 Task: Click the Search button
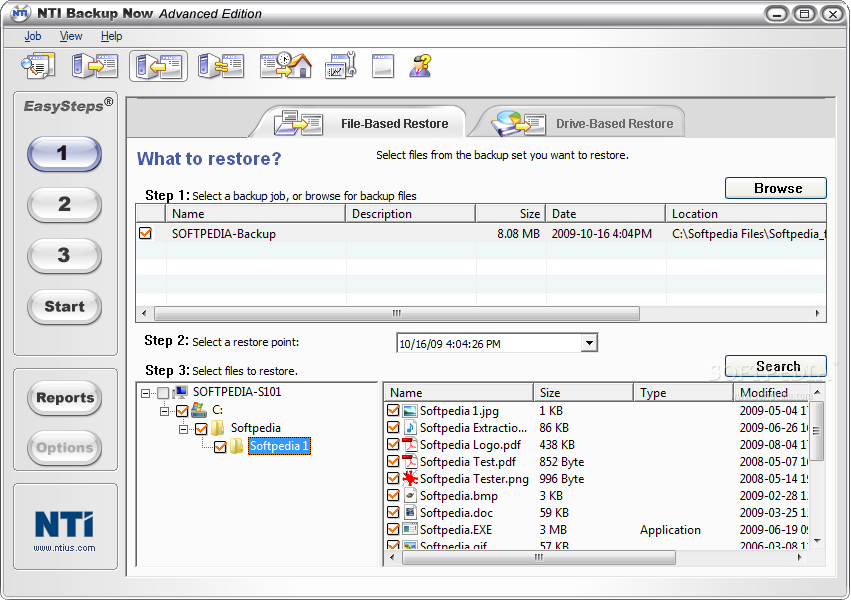pos(776,366)
